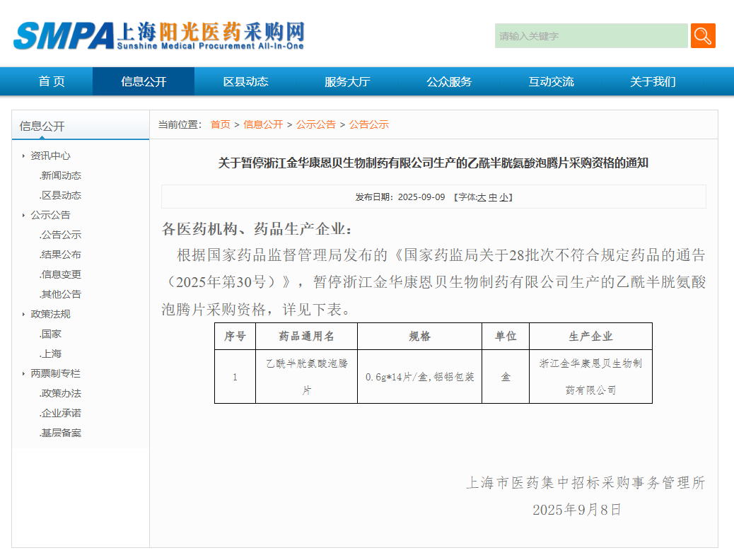
Task: Click the 药品通用名 table header
Action: [x=307, y=336]
